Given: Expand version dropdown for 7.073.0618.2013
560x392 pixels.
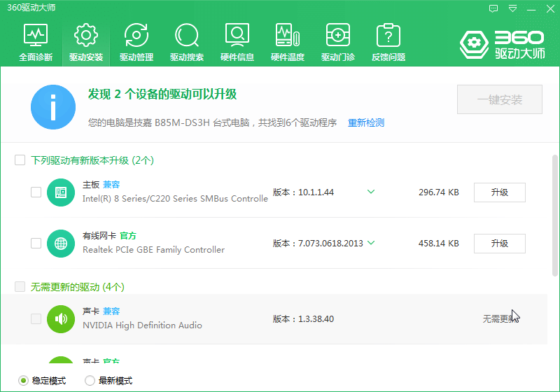Looking at the screenshot, I should click(371, 243).
